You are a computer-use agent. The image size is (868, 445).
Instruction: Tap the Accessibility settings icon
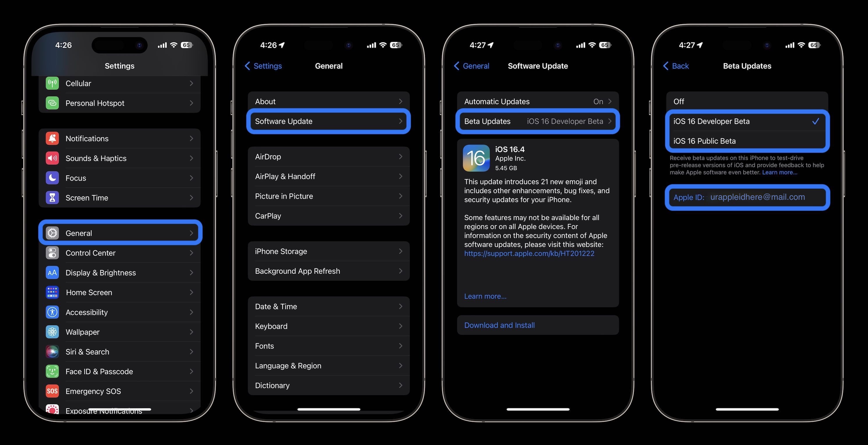click(52, 312)
